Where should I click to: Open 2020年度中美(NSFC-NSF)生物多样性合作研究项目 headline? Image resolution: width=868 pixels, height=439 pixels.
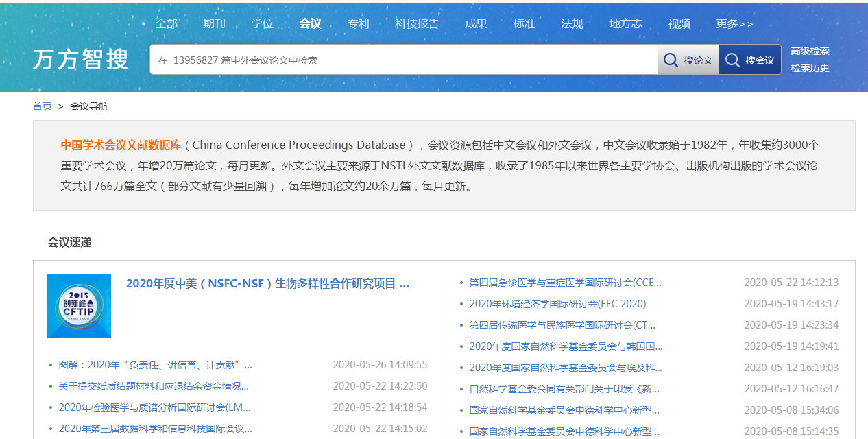point(268,284)
